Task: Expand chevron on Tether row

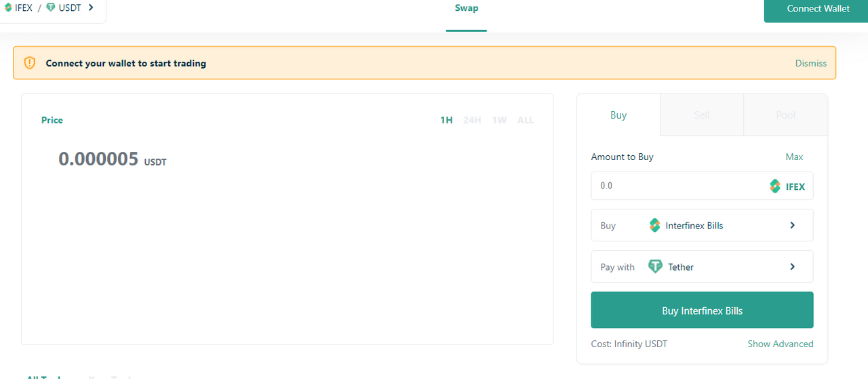Action: [792, 266]
